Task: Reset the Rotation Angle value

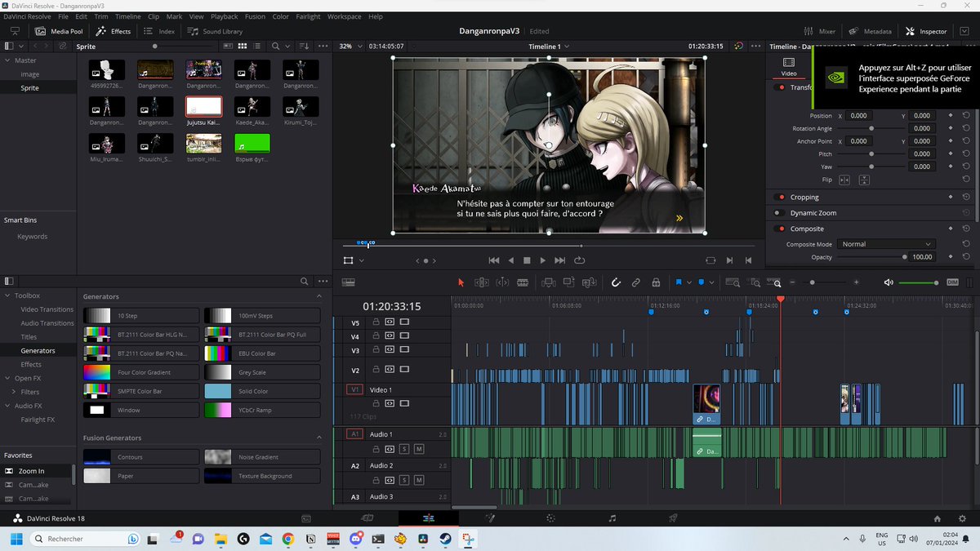Action: [x=966, y=128]
